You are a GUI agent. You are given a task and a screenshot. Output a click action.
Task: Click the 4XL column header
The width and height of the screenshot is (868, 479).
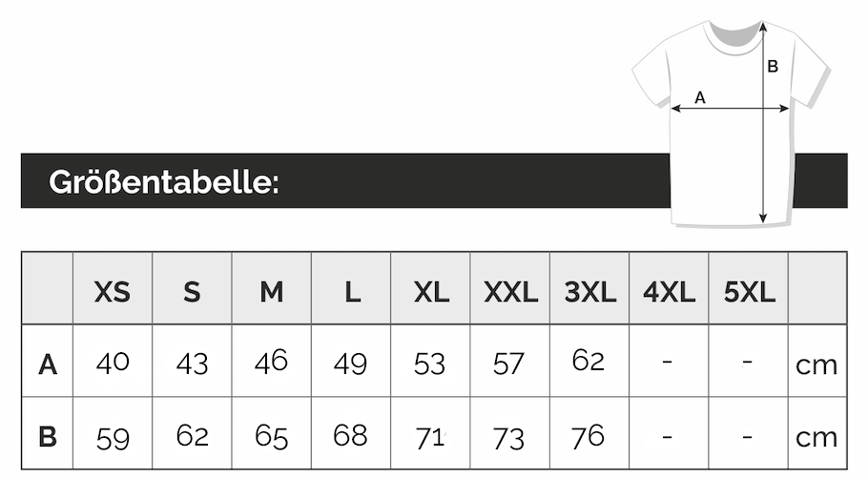[670, 291]
